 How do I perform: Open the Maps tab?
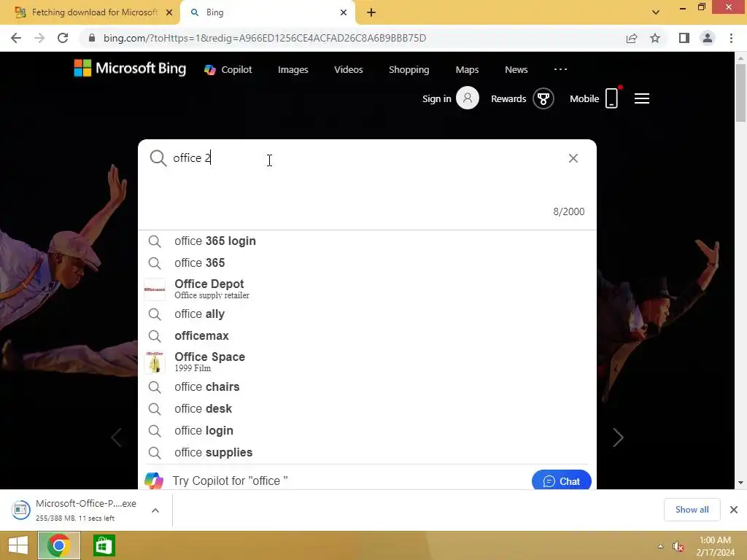(x=467, y=69)
